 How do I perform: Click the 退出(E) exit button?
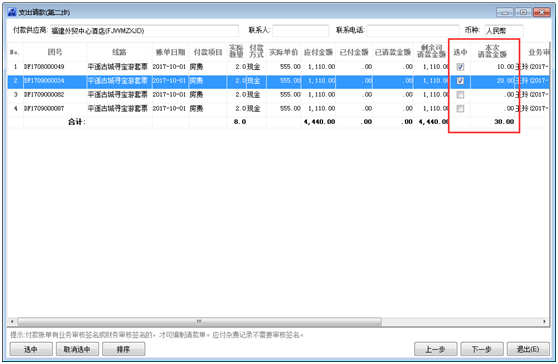pyautogui.click(x=528, y=349)
